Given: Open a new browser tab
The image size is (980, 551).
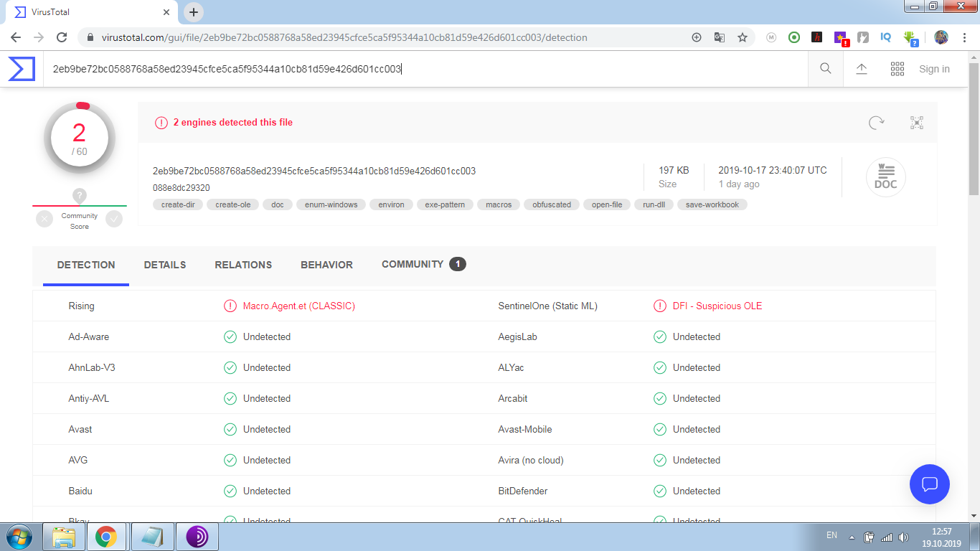Looking at the screenshot, I should (194, 12).
